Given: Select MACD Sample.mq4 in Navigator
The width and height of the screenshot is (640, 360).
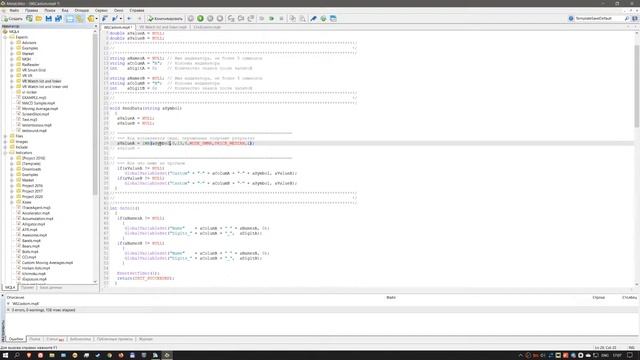Looking at the screenshot, I should [x=38, y=103].
